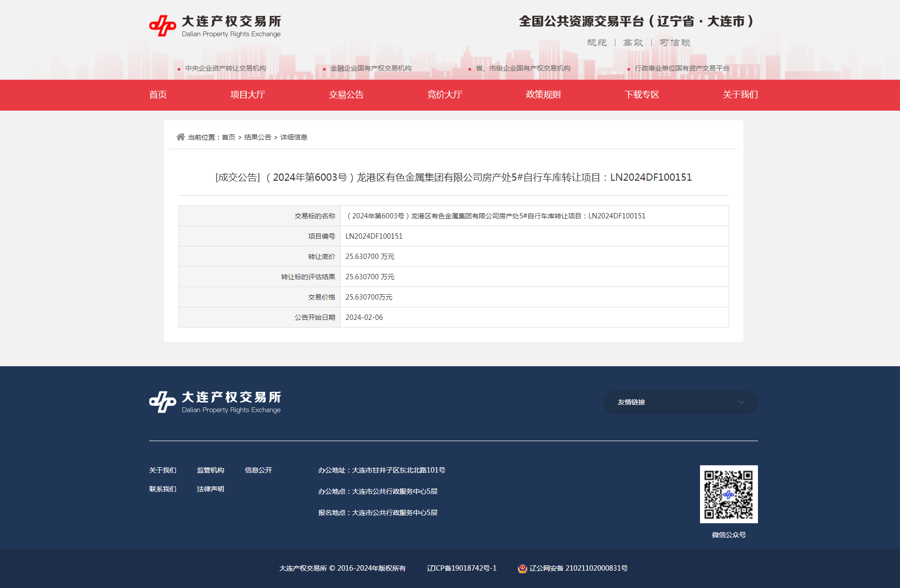
Task: Click 省、市级企业国有产权交易机构 header link
Action: 523,68
